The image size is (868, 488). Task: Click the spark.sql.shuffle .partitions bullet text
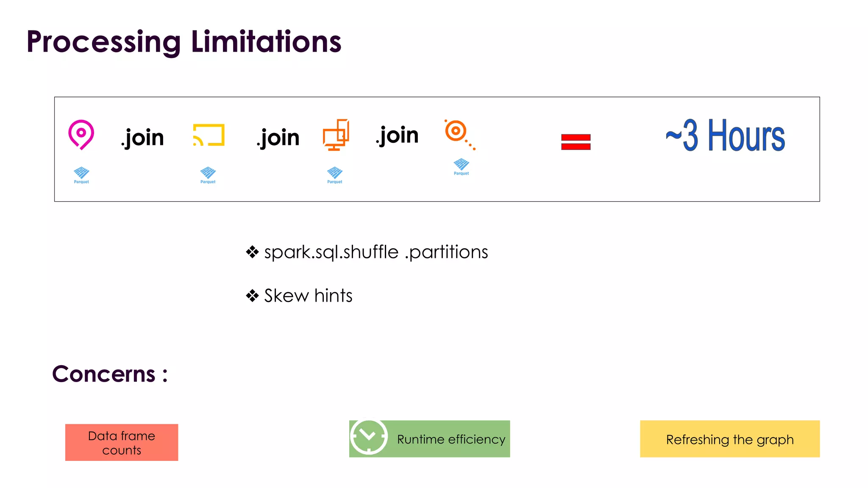(376, 252)
